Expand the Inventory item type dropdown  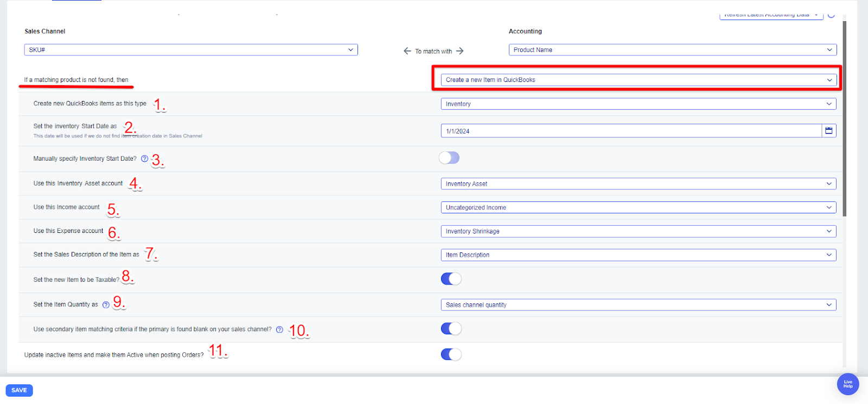pyautogui.click(x=639, y=104)
